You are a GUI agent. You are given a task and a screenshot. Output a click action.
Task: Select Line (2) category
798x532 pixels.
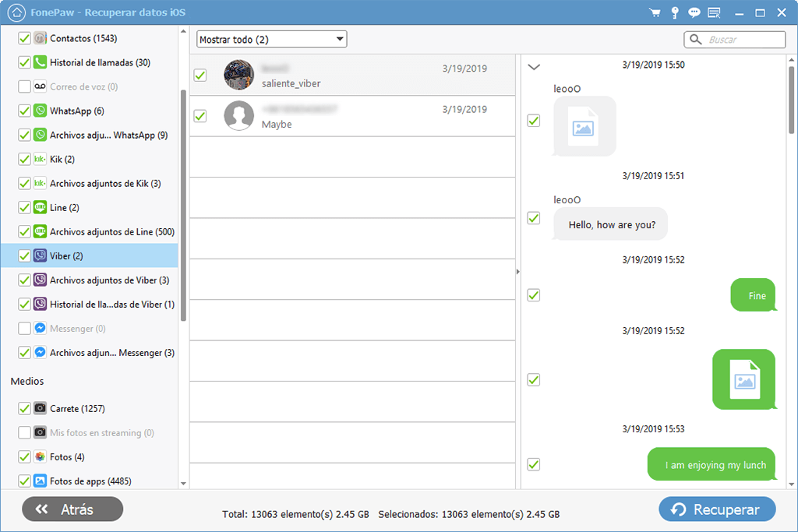coord(64,207)
